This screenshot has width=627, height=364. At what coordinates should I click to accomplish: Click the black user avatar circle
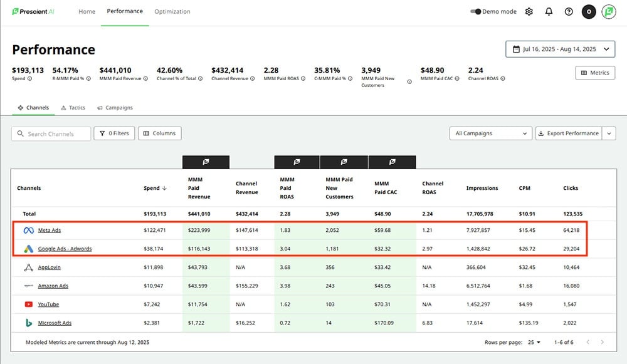pos(589,11)
